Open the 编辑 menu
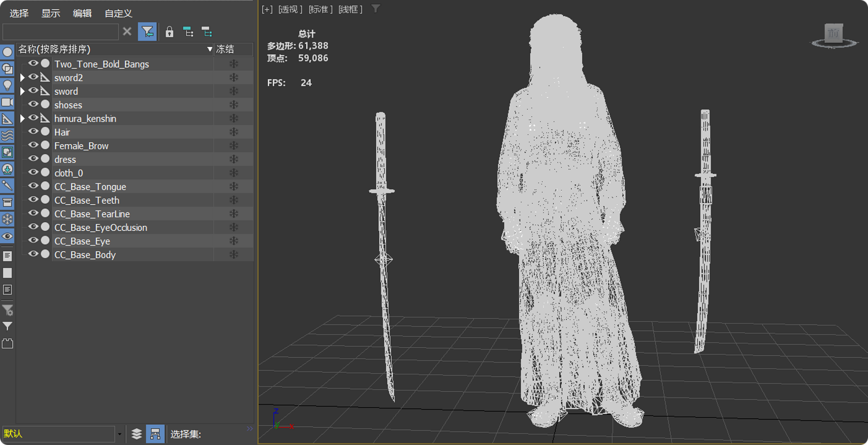 (x=82, y=13)
